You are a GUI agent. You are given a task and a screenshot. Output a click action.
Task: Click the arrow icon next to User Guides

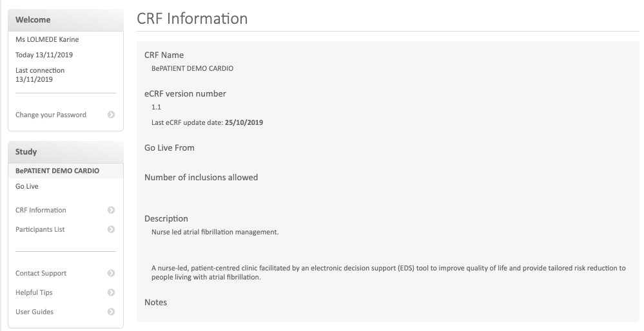click(x=111, y=312)
